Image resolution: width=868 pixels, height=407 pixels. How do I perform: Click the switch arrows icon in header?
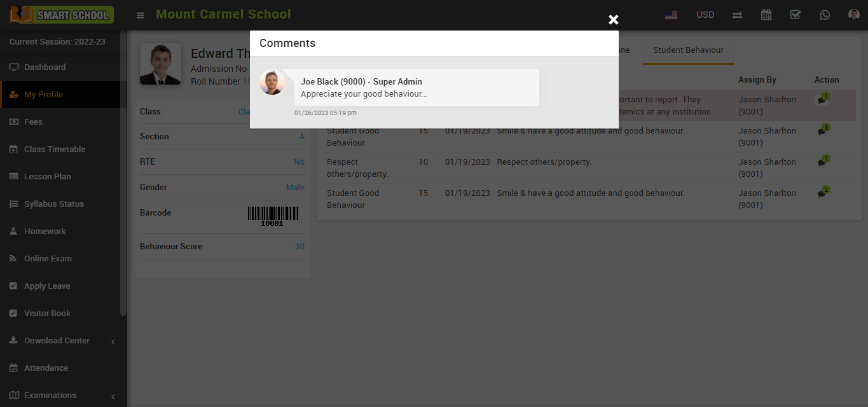[x=737, y=15]
